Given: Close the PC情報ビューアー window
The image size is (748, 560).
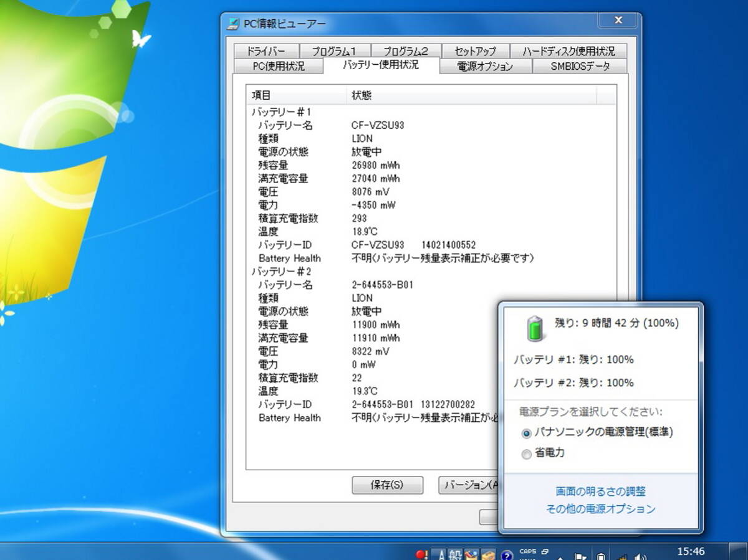Looking at the screenshot, I should click(x=618, y=21).
